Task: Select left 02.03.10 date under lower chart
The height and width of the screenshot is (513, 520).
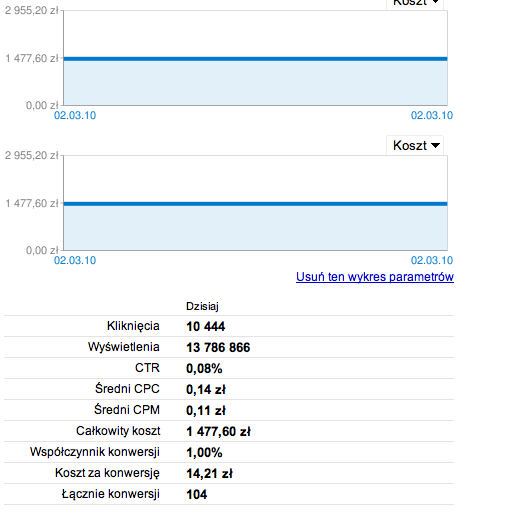Action: click(75, 260)
